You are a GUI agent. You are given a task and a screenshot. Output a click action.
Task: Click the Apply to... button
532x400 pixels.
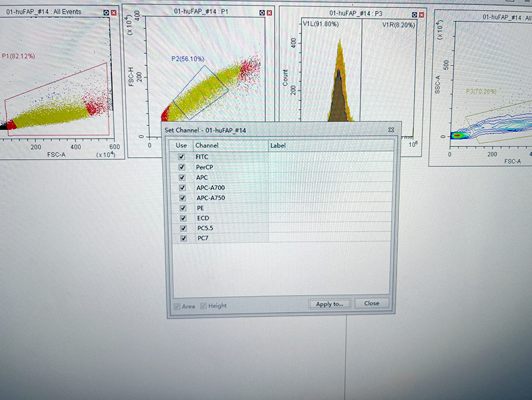329,303
